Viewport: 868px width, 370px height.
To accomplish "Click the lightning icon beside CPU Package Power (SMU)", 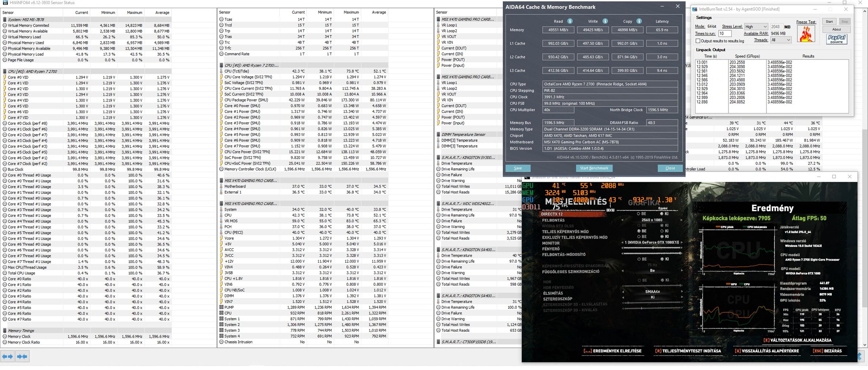I will tap(221, 100).
